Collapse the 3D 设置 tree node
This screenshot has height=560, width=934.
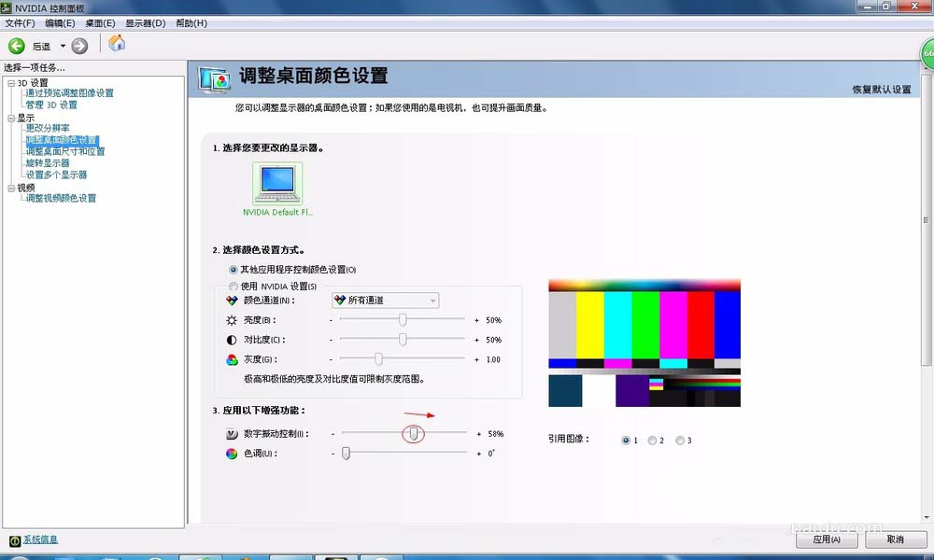(11, 83)
